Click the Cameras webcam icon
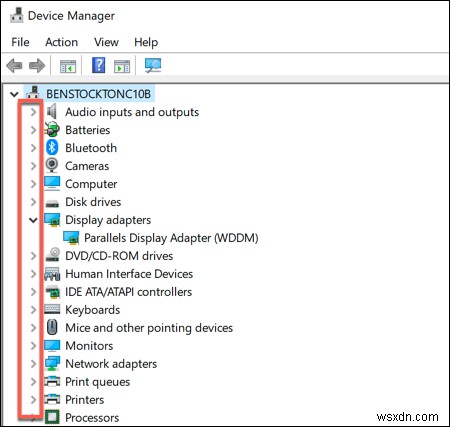Screen dimensions: 450x427 tap(52, 165)
